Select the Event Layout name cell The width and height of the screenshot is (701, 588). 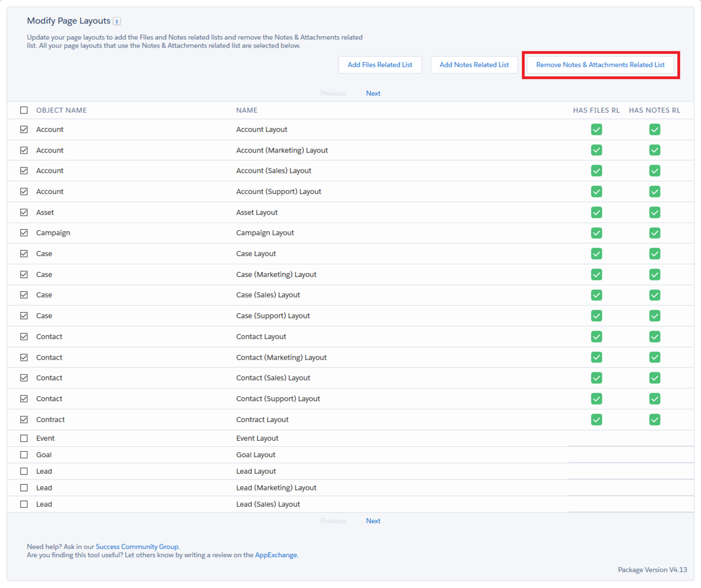pyautogui.click(x=257, y=438)
